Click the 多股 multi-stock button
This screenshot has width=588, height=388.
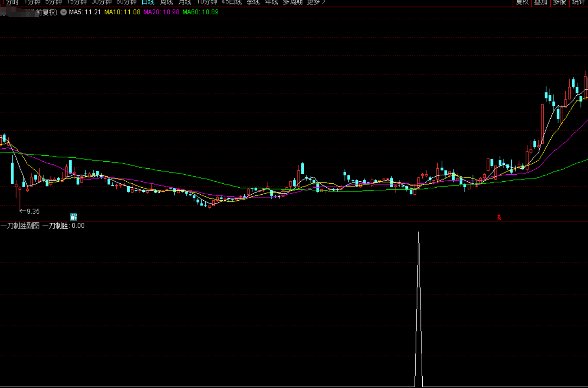point(560,2)
